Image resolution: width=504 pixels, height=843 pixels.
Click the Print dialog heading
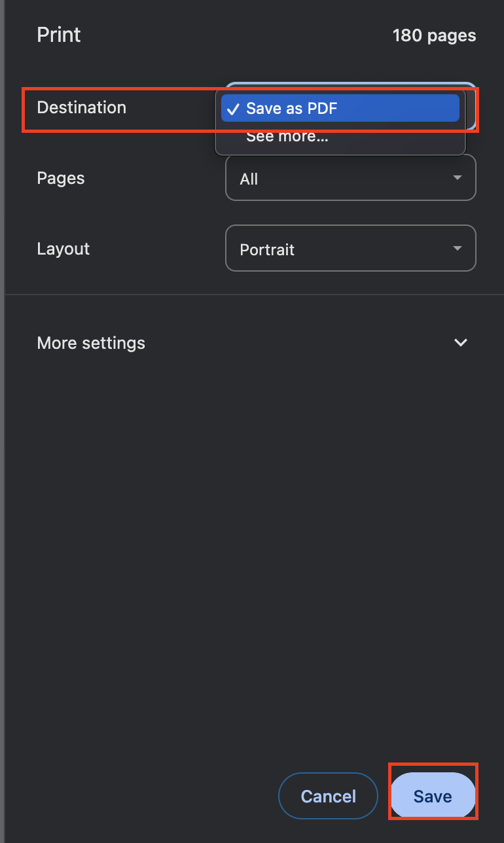[x=59, y=35]
